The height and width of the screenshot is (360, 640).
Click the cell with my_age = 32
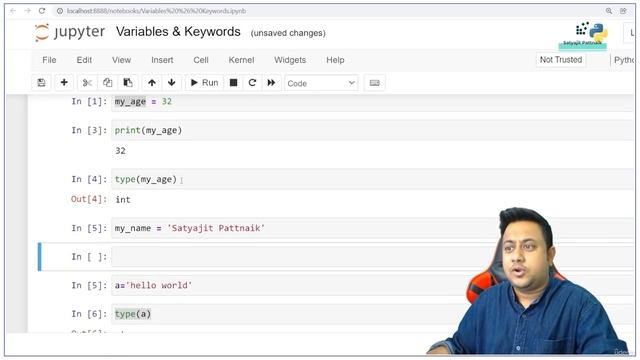pos(372,102)
